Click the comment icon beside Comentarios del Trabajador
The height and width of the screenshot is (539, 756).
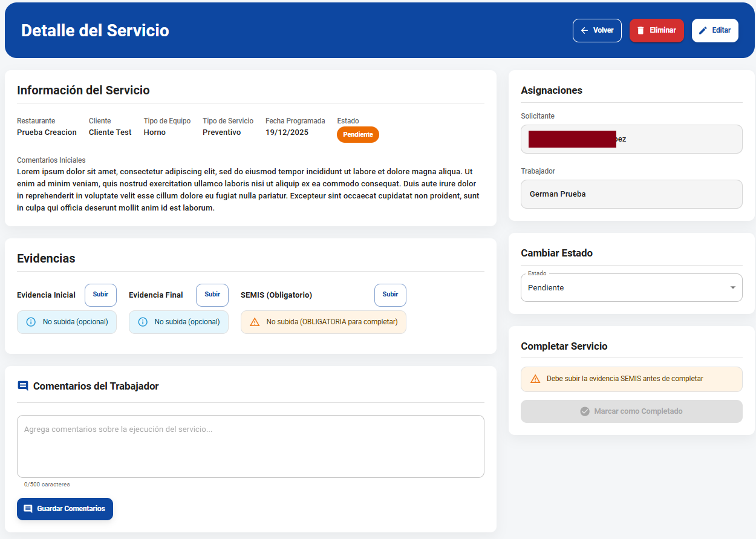(x=23, y=386)
